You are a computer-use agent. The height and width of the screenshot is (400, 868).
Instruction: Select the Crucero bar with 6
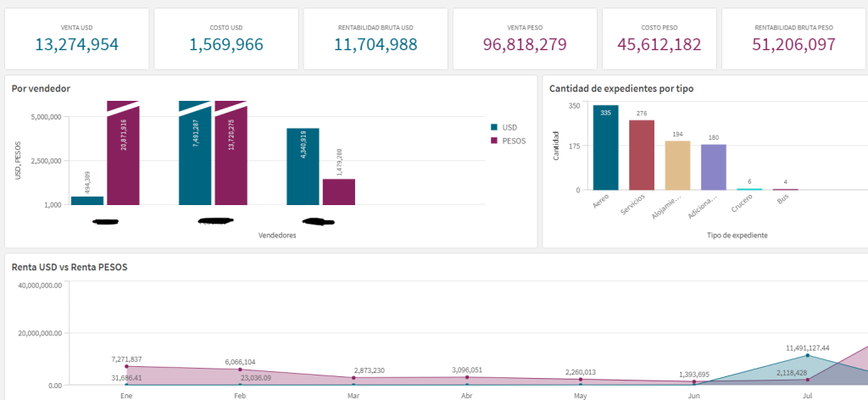click(749, 189)
